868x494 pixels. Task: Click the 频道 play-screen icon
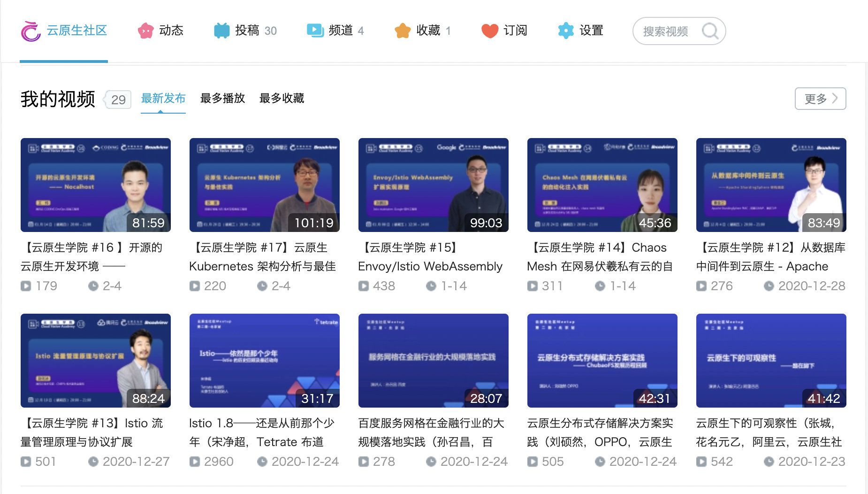point(315,31)
